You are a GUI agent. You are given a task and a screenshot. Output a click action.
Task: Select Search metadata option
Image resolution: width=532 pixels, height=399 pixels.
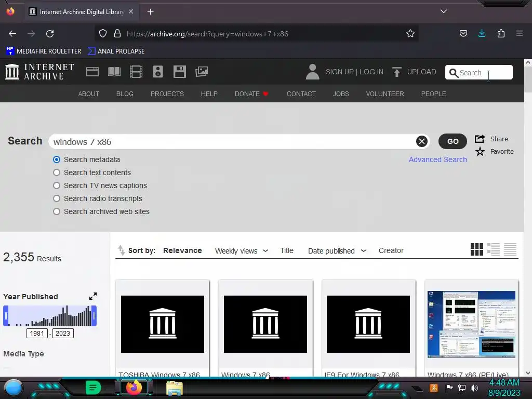click(x=57, y=159)
